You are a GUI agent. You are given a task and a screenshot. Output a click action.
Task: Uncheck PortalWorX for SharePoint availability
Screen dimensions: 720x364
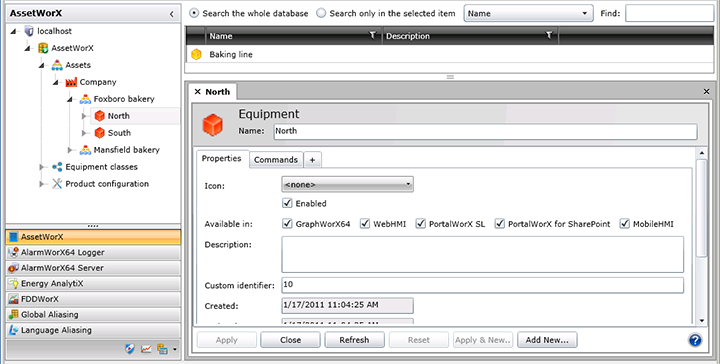pyautogui.click(x=500, y=224)
